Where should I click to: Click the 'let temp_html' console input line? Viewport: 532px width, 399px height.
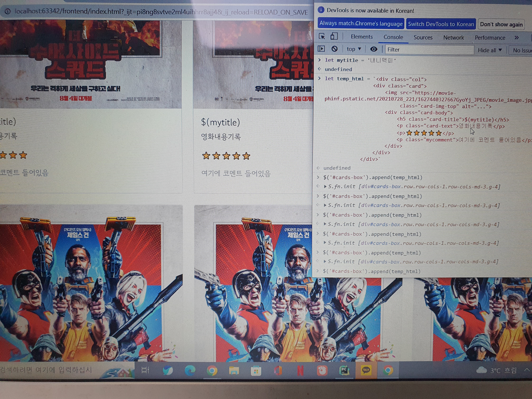(376, 79)
